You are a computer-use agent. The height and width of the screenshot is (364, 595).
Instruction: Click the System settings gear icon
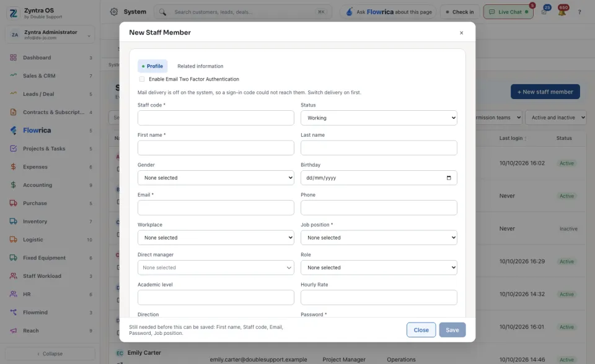pyautogui.click(x=114, y=12)
